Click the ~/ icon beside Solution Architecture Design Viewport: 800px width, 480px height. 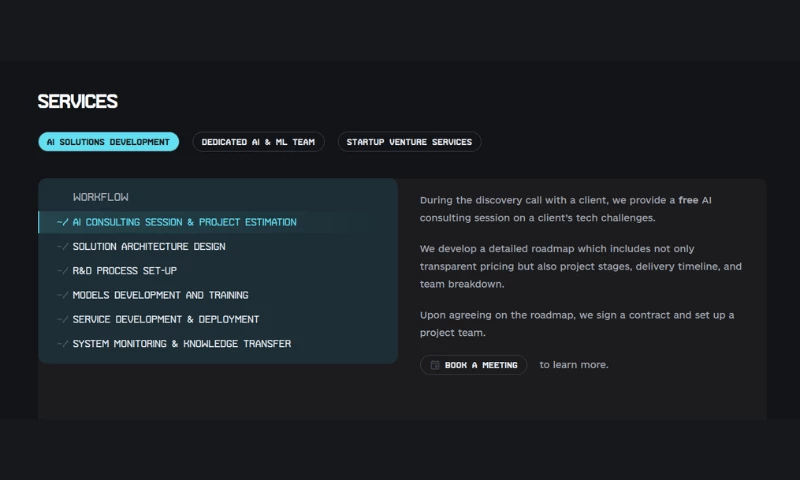point(62,247)
